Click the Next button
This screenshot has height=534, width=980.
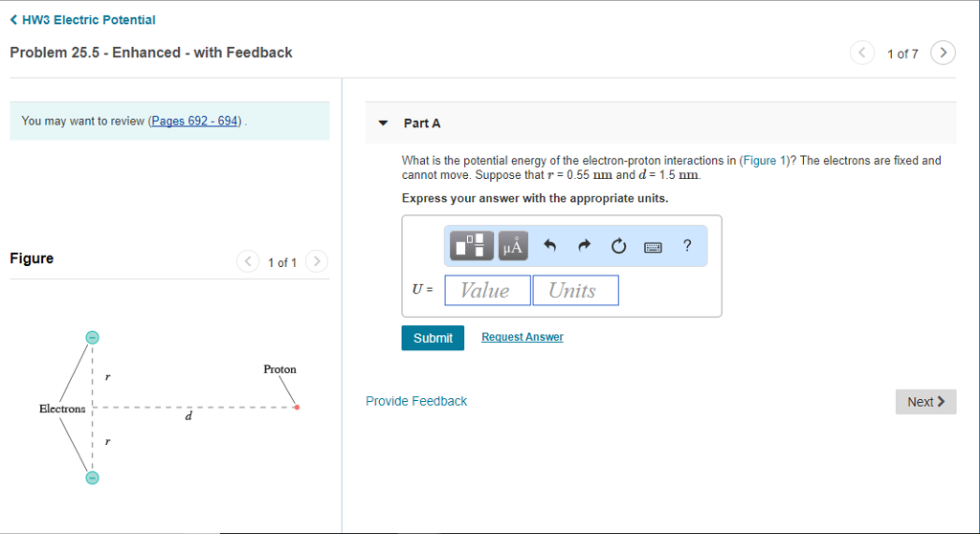tap(925, 401)
